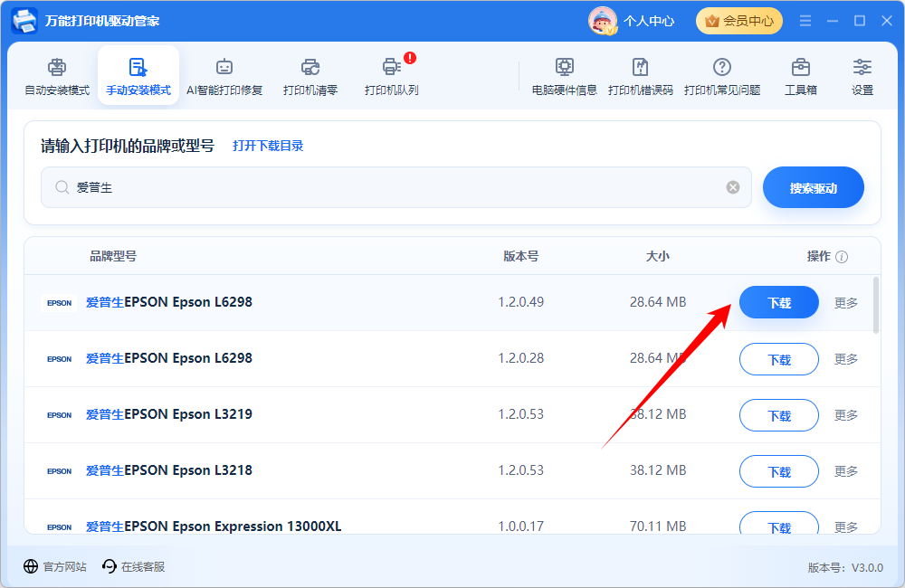Open 在线客服 online support
This screenshot has height=588, width=905.
click(x=133, y=566)
